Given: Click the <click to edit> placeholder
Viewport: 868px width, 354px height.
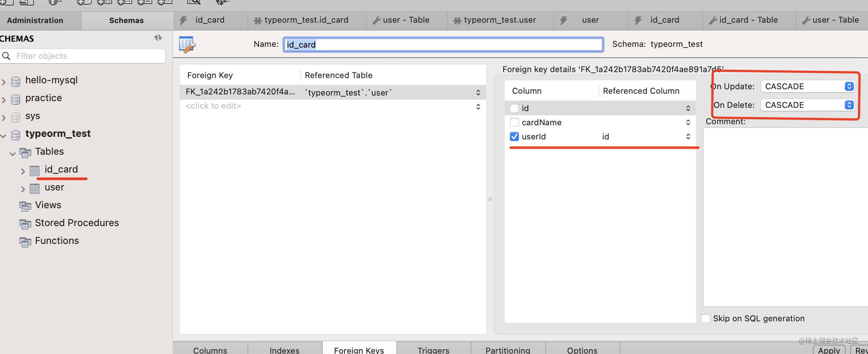Looking at the screenshot, I should click(213, 106).
